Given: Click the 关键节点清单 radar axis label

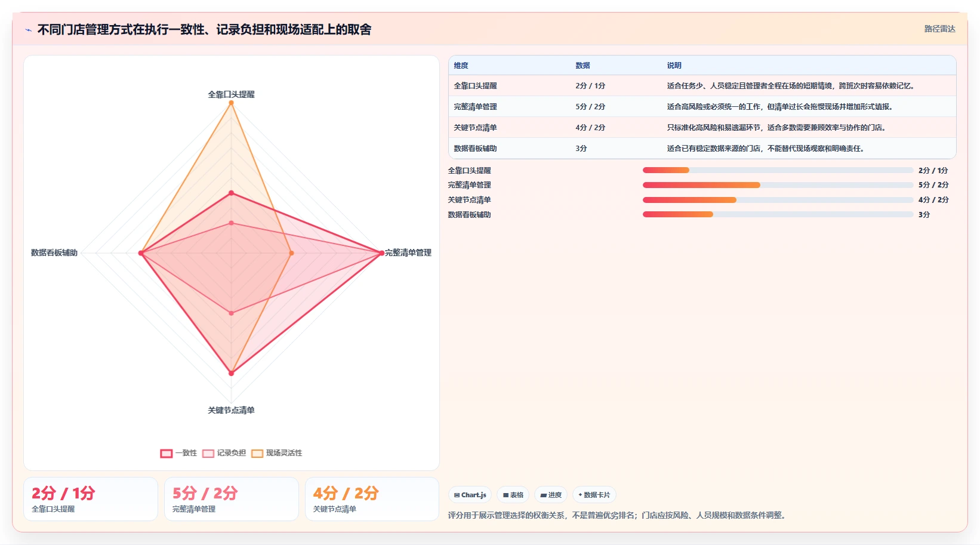Looking at the screenshot, I should pos(231,411).
